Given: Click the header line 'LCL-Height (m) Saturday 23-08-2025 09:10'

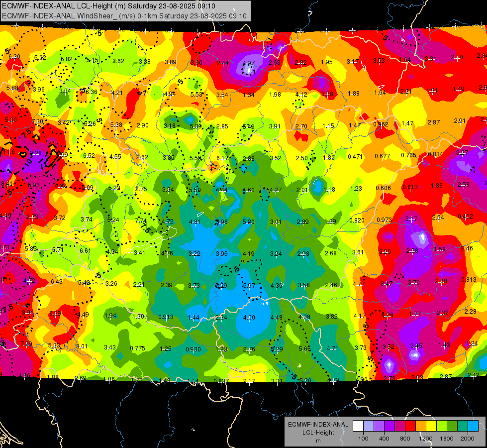Looking at the screenshot, I should 145,6.
